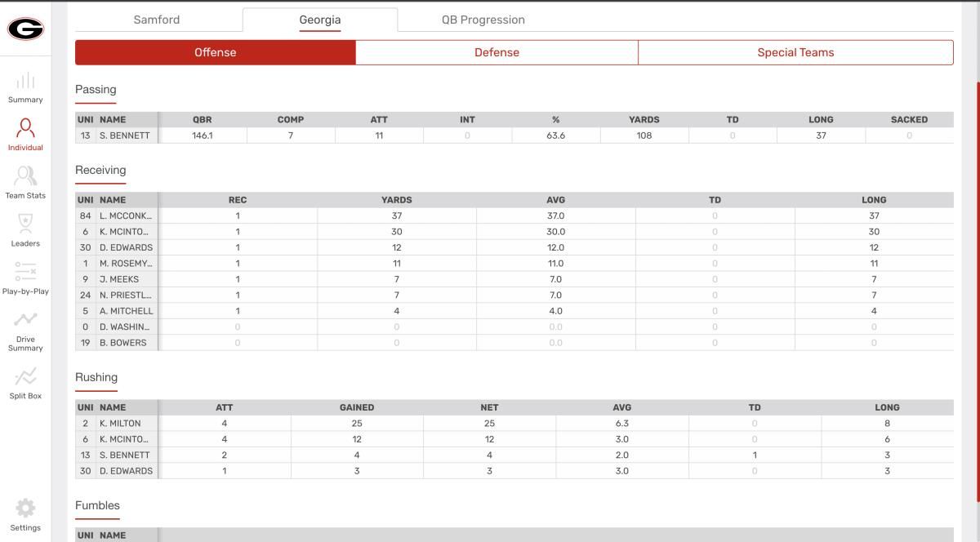Click the Passing section heading
This screenshot has width=980, height=542.
(96, 89)
